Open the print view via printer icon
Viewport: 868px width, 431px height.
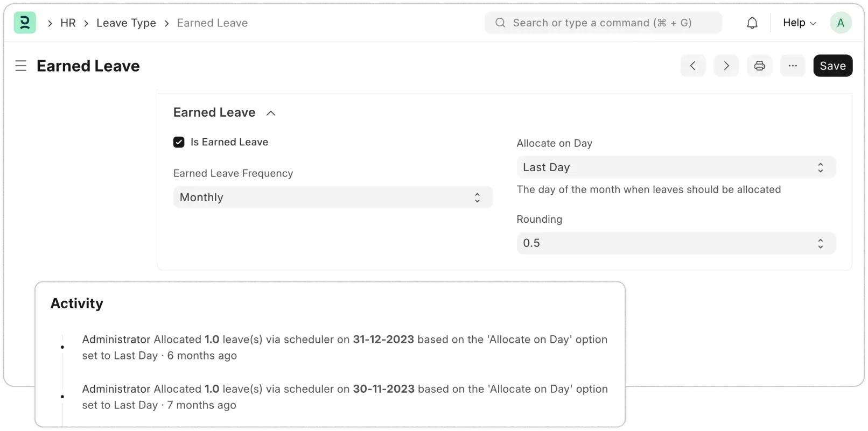click(x=759, y=65)
